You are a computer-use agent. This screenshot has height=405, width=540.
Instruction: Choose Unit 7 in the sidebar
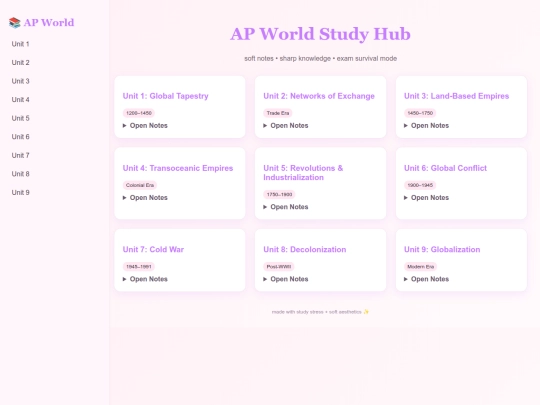[20, 156]
